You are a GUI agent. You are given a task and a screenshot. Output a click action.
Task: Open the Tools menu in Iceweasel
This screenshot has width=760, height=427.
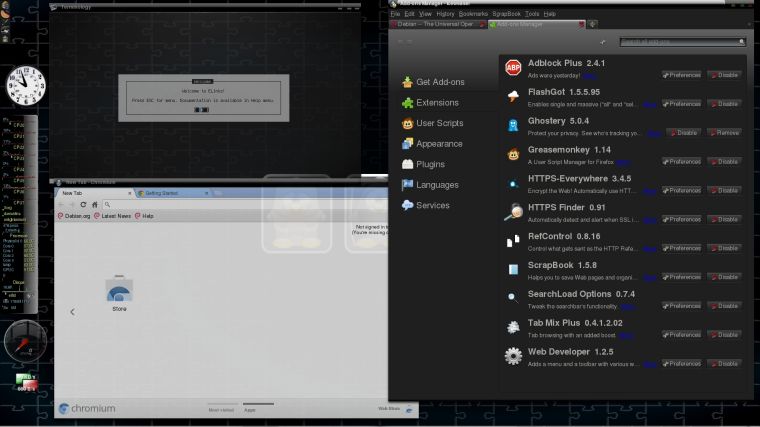(x=532, y=14)
